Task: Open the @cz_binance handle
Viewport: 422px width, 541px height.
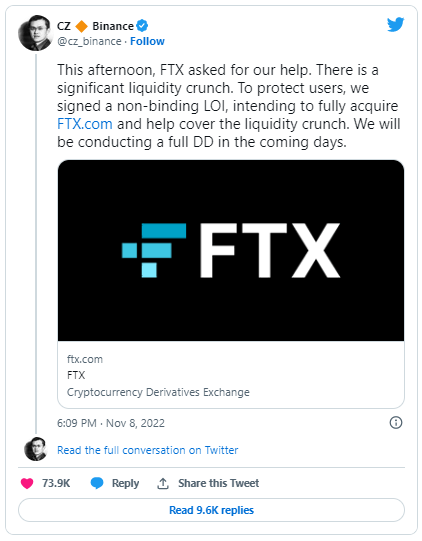Action: (89, 41)
